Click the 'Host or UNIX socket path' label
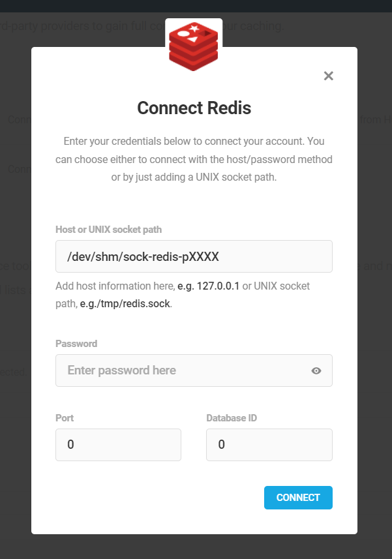The height and width of the screenshot is (559, 392). coord(109,230)
